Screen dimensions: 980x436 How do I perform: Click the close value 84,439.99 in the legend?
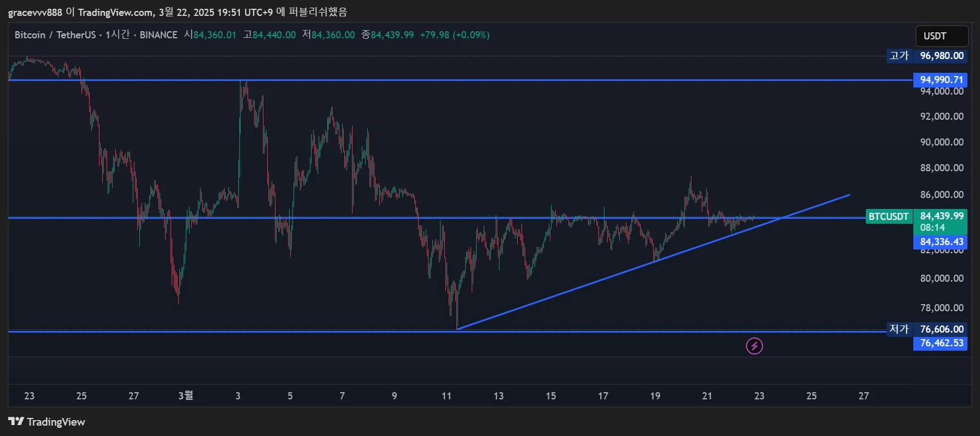pyautogui.click(x=392, y=35)
